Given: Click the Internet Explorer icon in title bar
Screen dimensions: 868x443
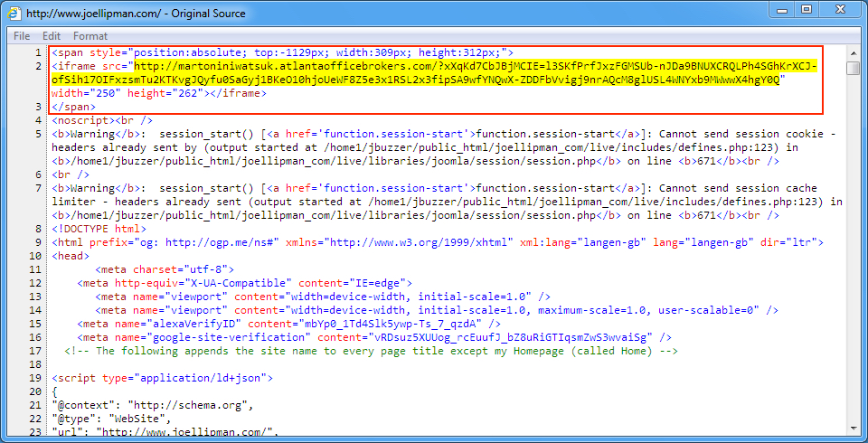Looking at the screenshot, I should click(x=14, y=14).
